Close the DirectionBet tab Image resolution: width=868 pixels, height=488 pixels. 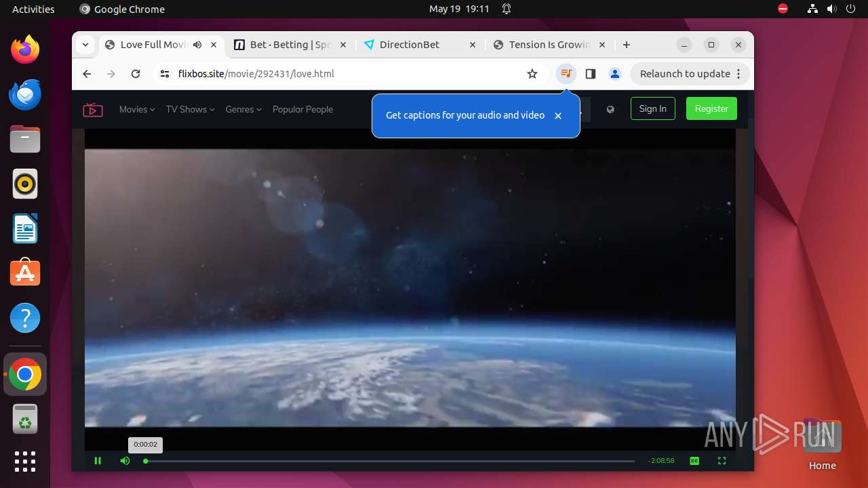[473, 45]
